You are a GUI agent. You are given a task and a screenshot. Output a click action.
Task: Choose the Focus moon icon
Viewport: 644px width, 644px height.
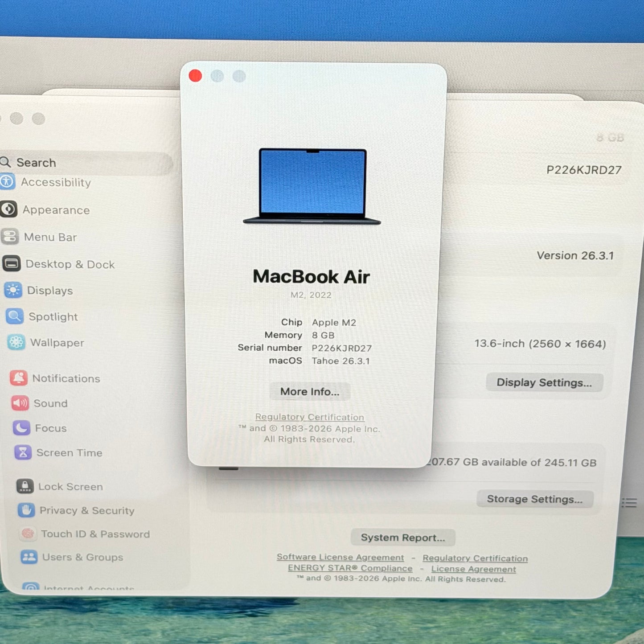[x=21, y=428]
